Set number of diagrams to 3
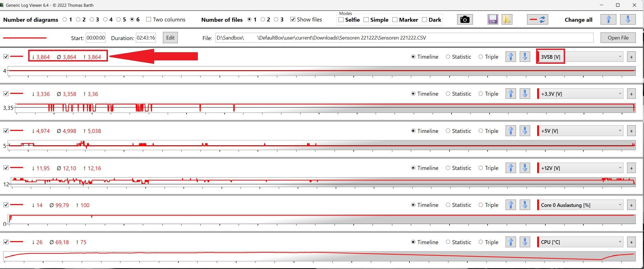The width and height of the screenshot is (644, 269). coord(92,19)
